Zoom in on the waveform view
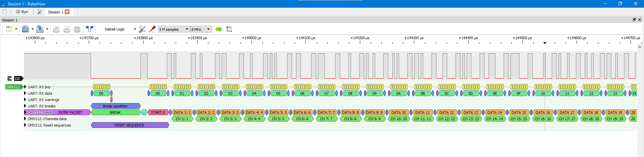Viewport: 644px width, 157px height. click(56, 29)
